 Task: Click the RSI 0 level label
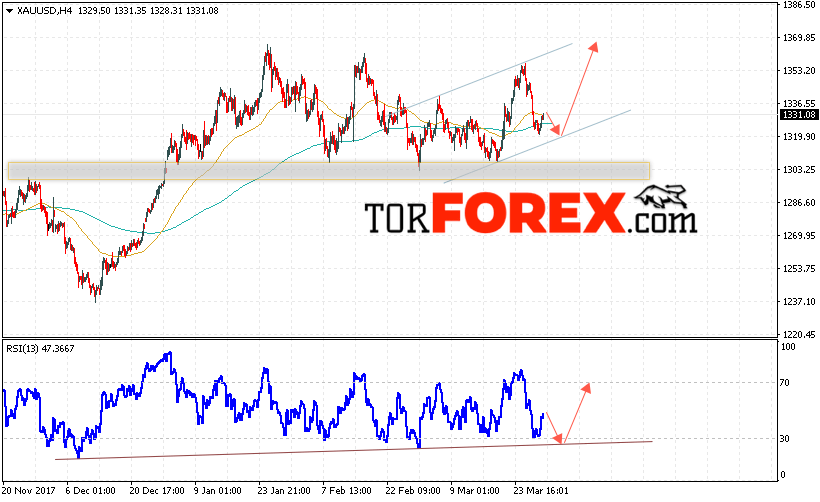(x=783, y=475)
